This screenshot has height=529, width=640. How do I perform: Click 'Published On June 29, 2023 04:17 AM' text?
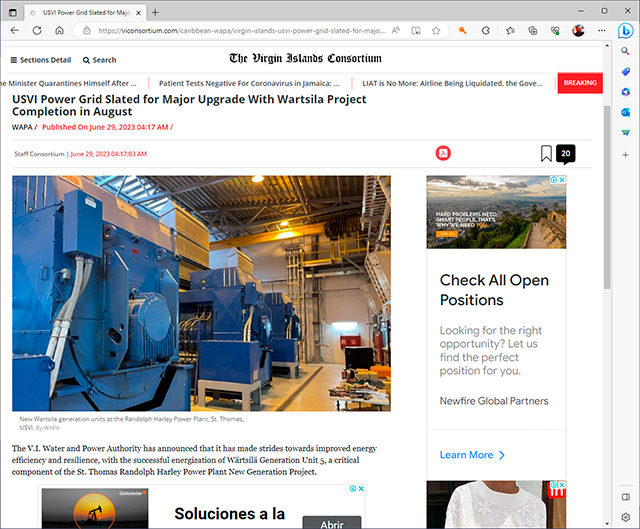[105, 127]
